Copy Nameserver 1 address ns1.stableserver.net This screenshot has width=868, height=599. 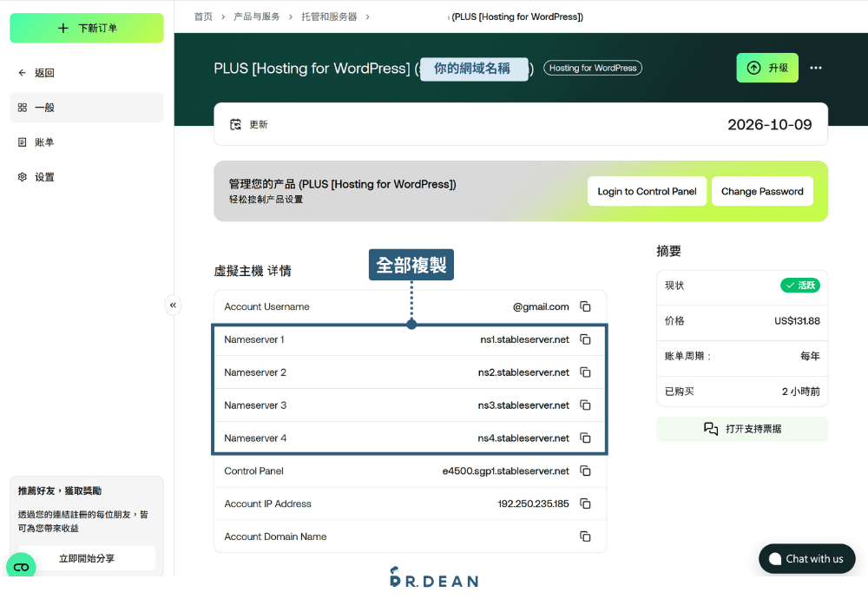[x=585, y=339]
